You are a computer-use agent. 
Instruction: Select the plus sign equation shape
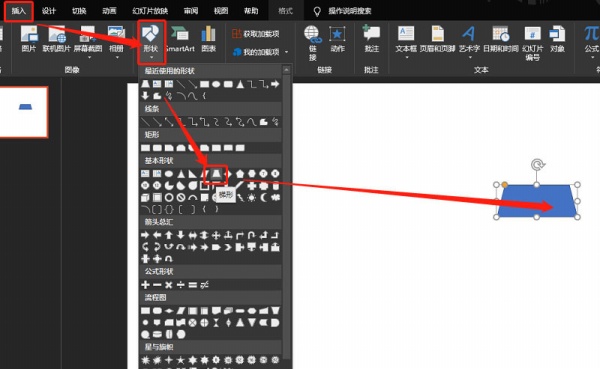[x=145, y=285]
